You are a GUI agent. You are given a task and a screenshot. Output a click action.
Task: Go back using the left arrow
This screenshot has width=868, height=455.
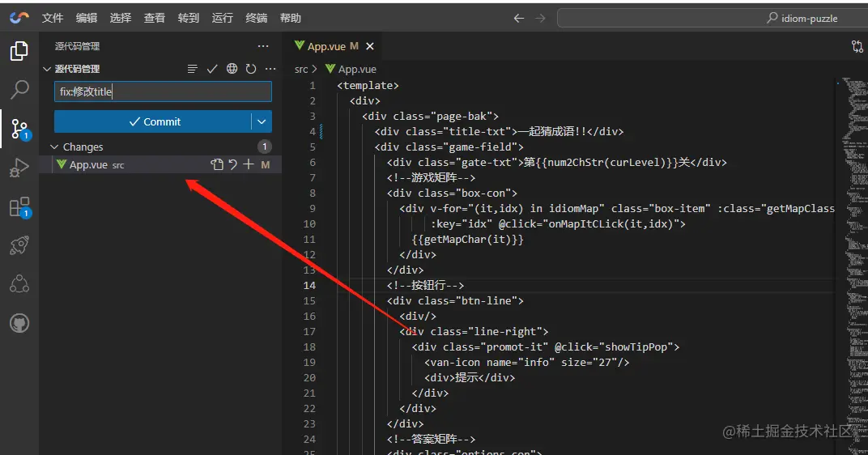(x=519, y=19)
